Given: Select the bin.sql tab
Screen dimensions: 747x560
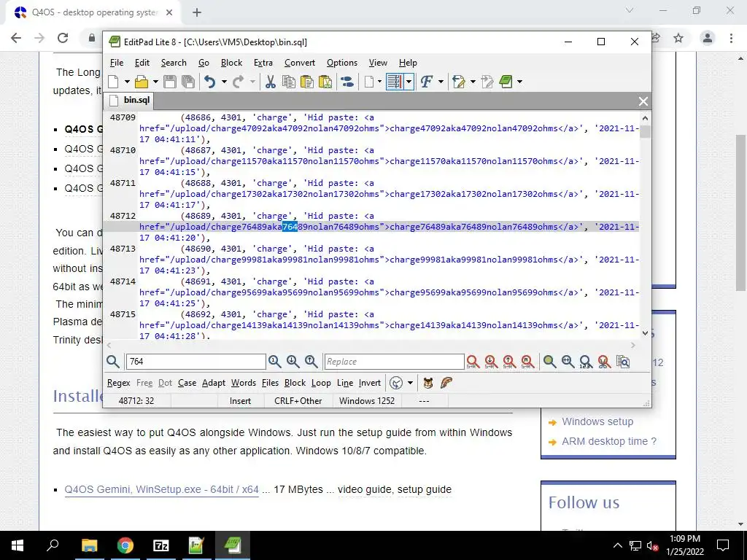Looking at the screenshot, I should point(130,100).
